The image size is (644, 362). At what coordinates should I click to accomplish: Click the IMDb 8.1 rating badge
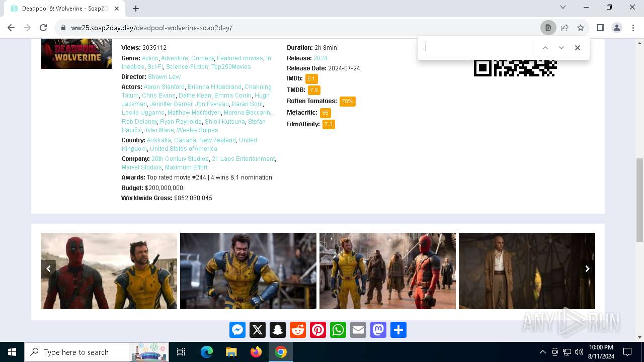tap(311, 79)
